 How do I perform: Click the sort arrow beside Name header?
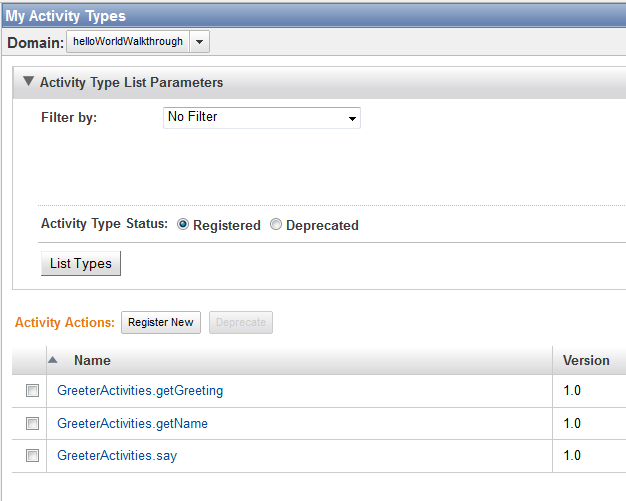point(53,359)
